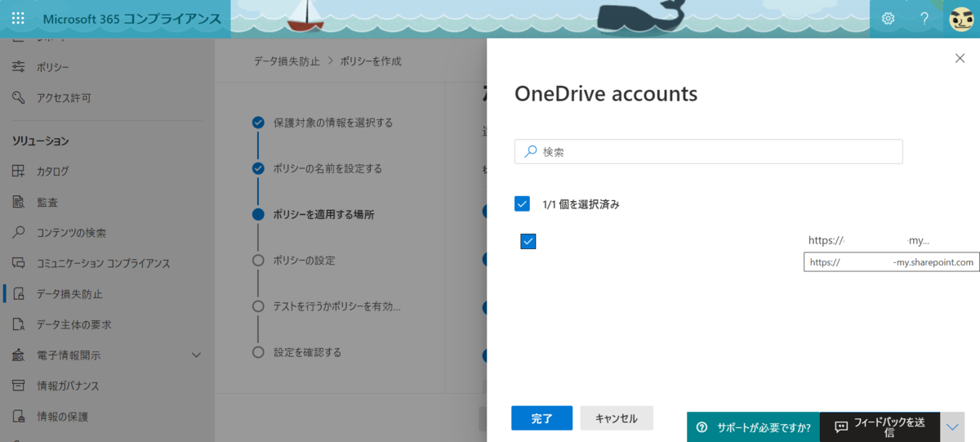Viewport: 980px width, 442px height.
Task: Click フィードバックを送信 button
Action: [x=880, y=427]
